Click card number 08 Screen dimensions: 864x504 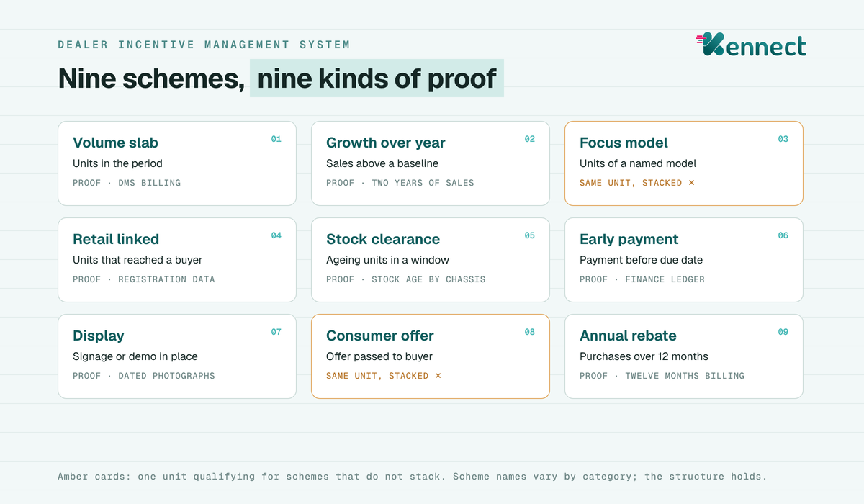[x=530, y=332]
